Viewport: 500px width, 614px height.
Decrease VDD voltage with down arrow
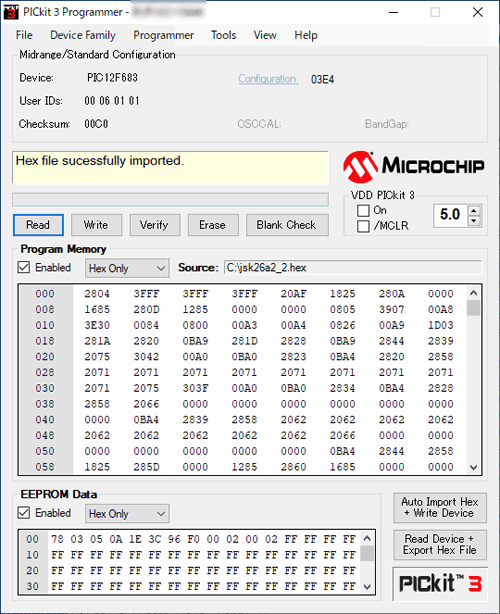474,221
